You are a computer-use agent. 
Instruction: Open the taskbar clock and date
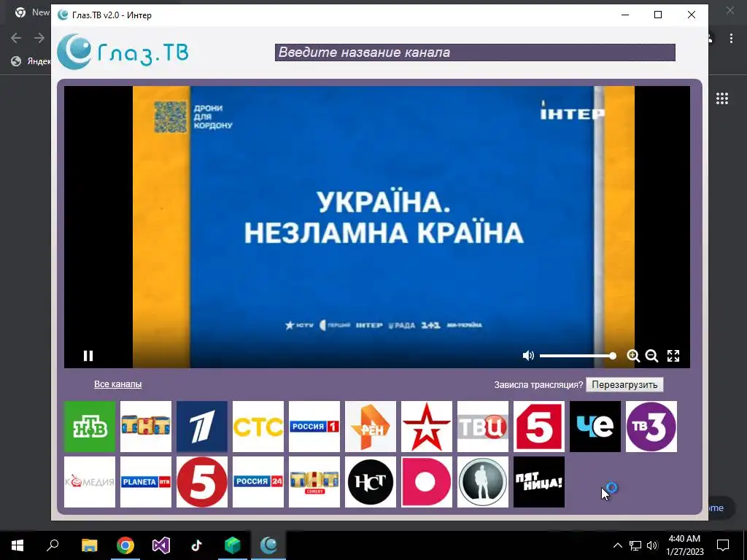tap(684, 545)
